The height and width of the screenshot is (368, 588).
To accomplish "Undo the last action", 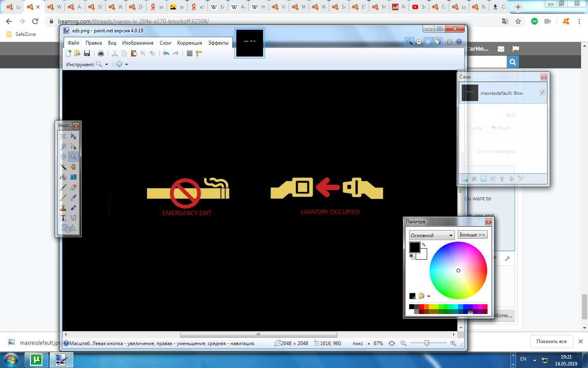I will 166,53.
